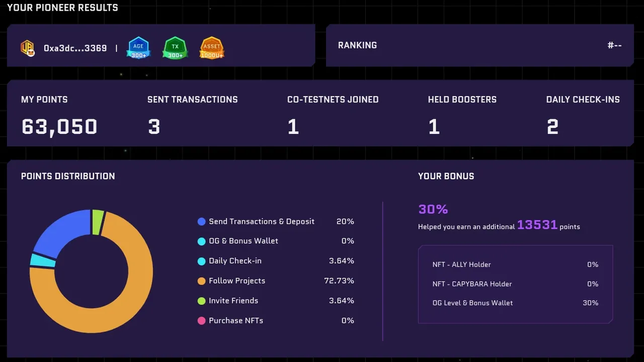Image resolution: width=644 pixels, height=362 pixels.
Task: Click the Daily Check-in legend label
Action: 235,261
